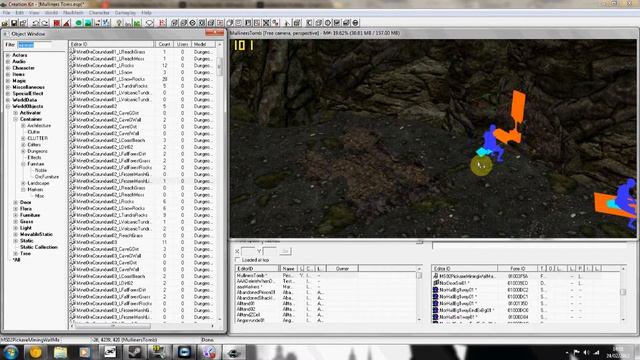This screenshot has height=360, width=640.
Task: Click the reference list vertical scrollbar thumb
Action: click(x=623, y=292)
